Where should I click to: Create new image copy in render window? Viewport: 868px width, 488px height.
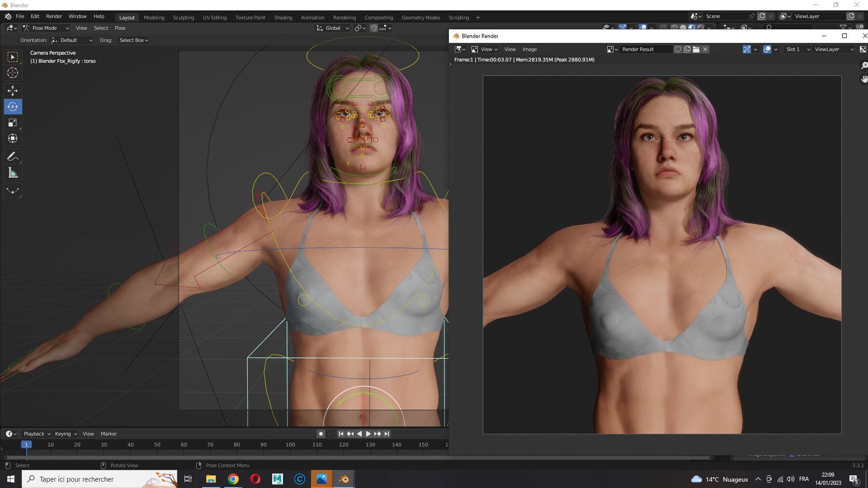pyautogui.click(x=687, y=49)
